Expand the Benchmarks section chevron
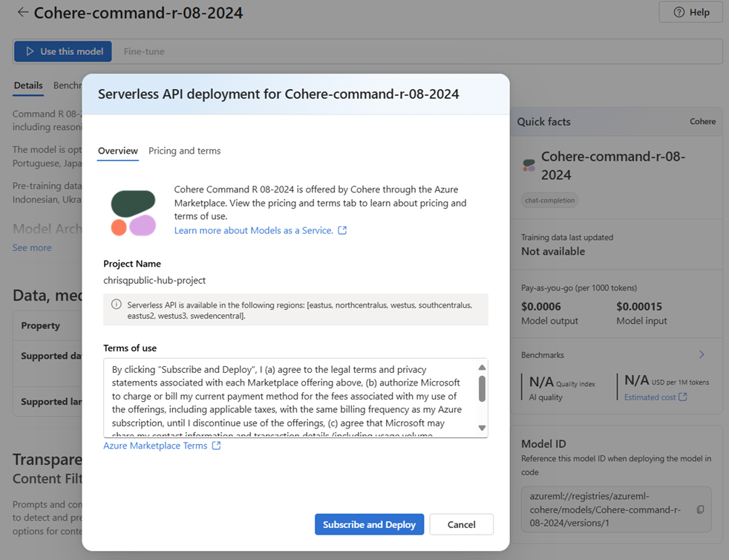This screenshot has height=560, width=729. (x=702, y=355)
